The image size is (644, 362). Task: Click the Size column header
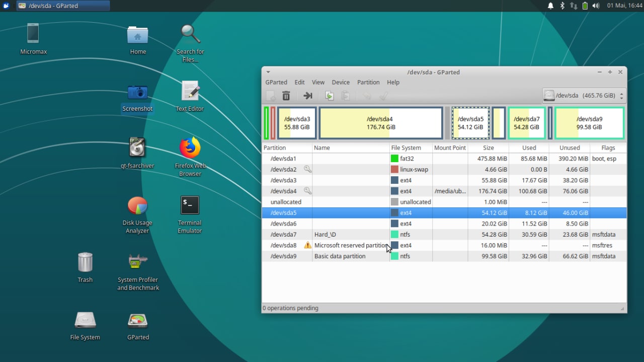(489, 148)
